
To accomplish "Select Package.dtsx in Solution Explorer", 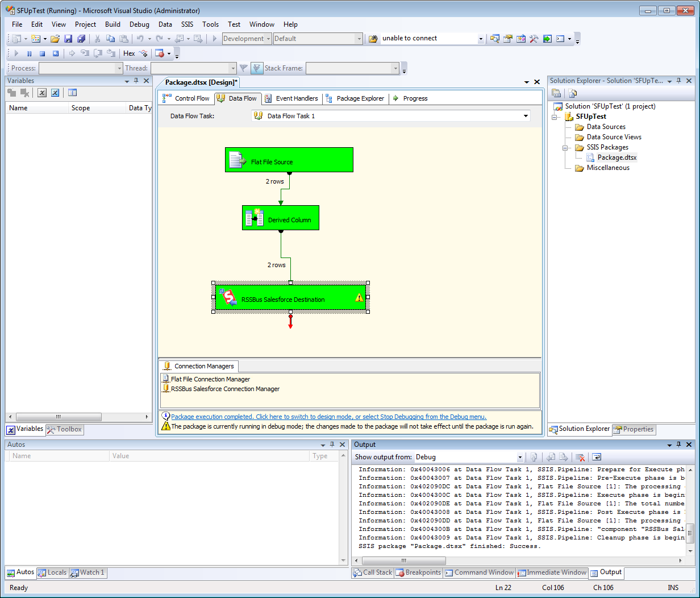I will pyautogui.click(x=616, y=157).
